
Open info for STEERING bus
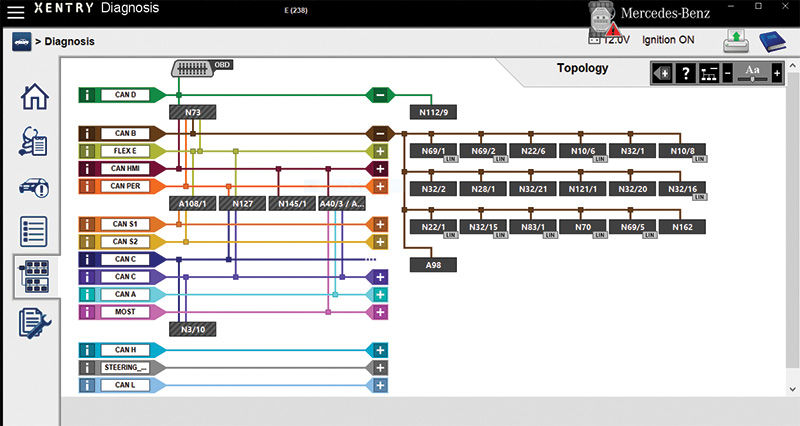click(87, 367)
